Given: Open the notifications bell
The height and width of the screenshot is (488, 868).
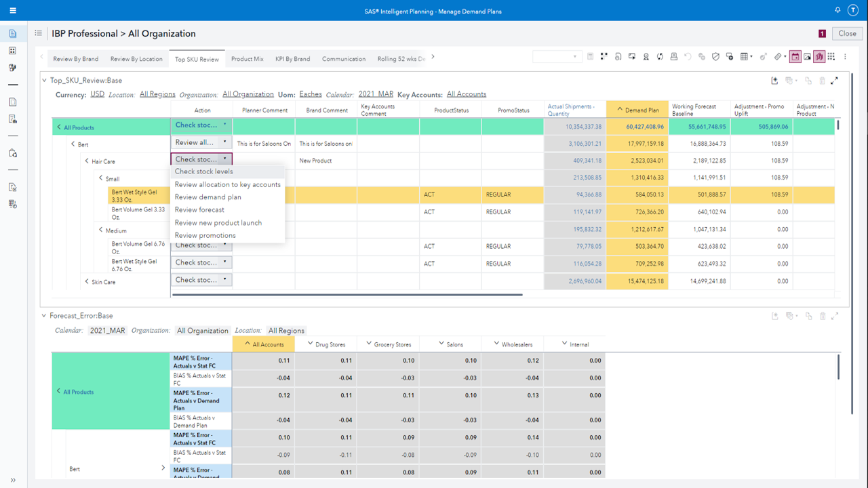Looking at the screenshot, I should coord(837,11).
